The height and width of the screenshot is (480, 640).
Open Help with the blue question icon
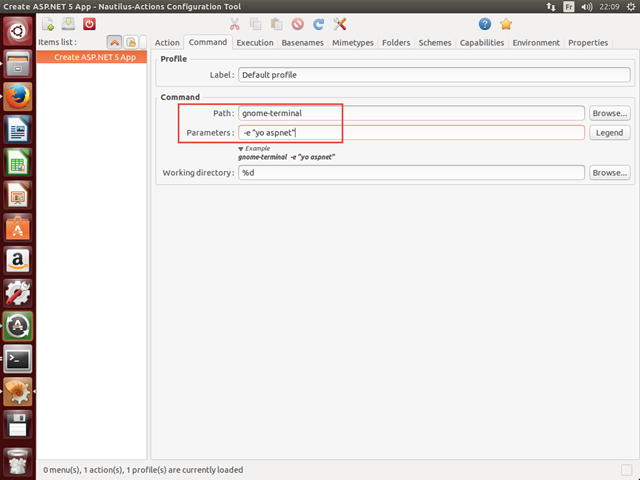[484, 24]
